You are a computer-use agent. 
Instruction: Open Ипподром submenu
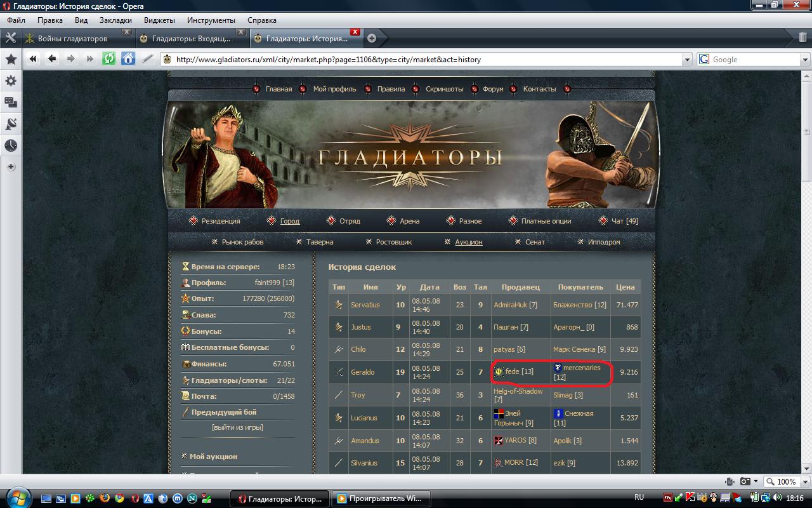604,242
